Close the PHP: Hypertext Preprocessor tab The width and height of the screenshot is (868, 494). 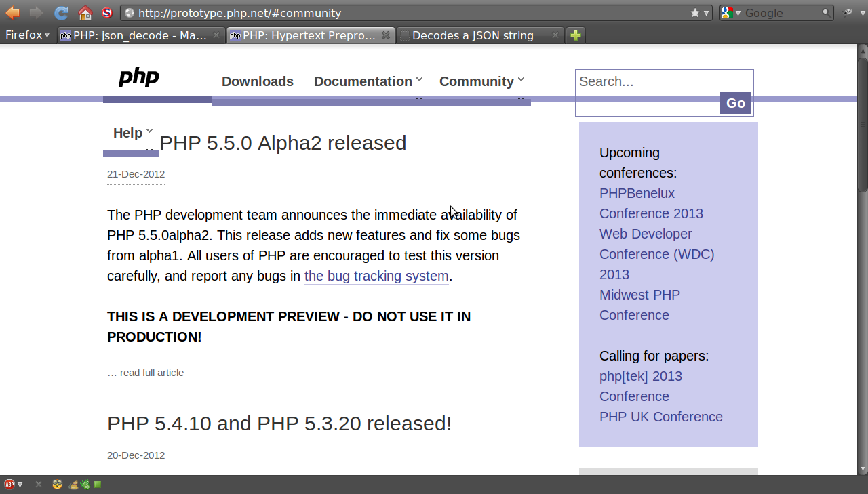click(386, 35)
